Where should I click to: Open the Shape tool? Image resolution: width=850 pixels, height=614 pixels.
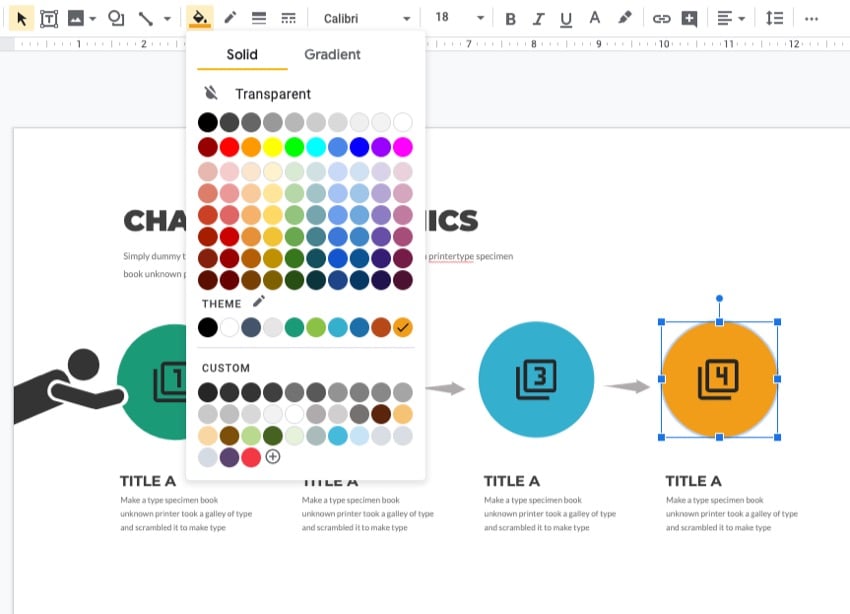tap(116, 18)
